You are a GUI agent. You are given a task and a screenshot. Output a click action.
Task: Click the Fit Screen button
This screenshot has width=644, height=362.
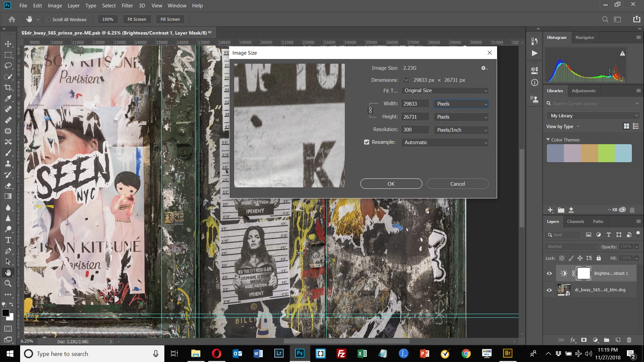137,19
